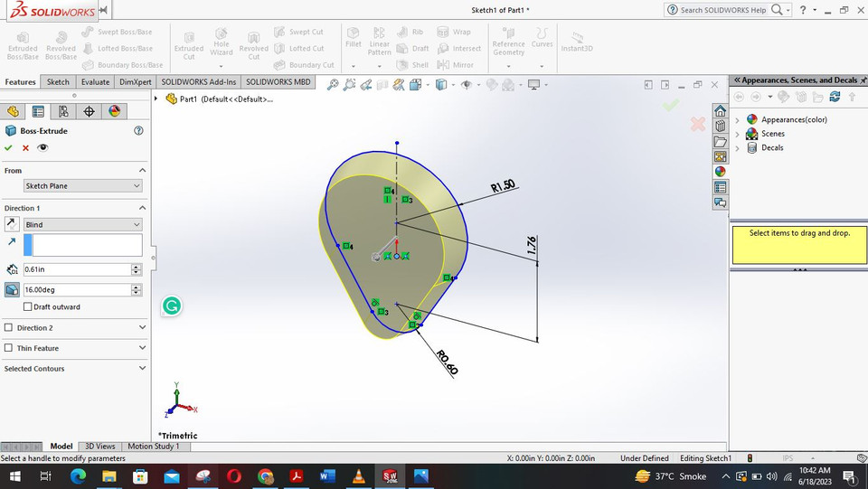The height and width of the screenshot is (489, 868).
Task: Toggle detailed preview eye icon
Action: click(42, 147)
